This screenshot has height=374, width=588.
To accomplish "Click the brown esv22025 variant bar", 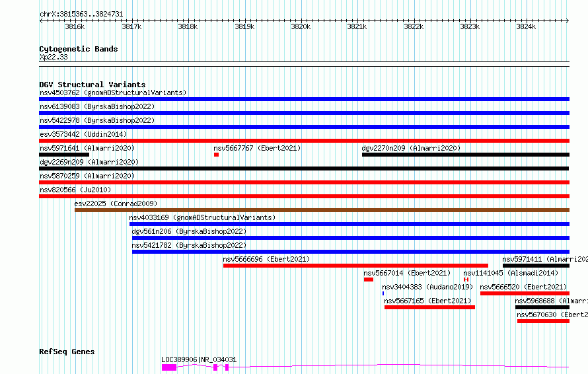I will pyautogui.click(x=322, y=210).
